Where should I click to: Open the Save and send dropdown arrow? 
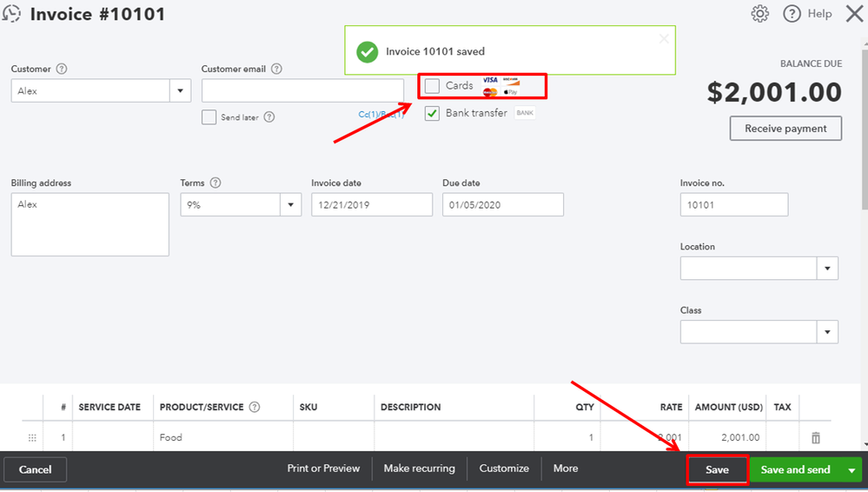[x=851, y=470]
